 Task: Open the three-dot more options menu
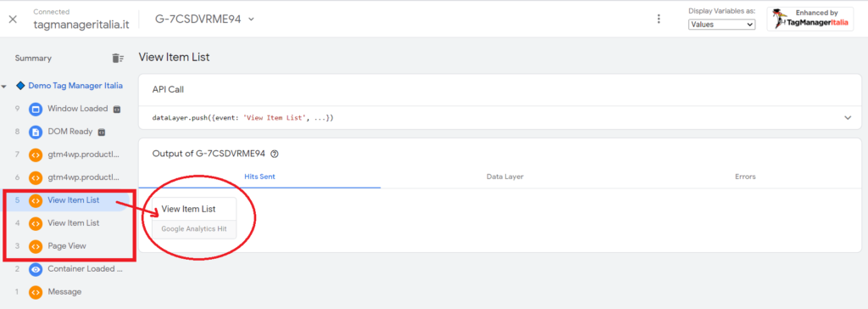click(x=658, y=19)
